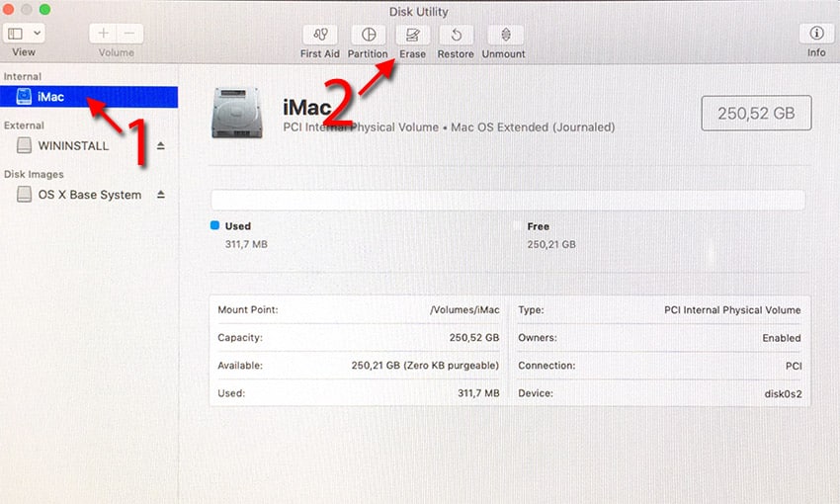This screenshot has width=840, height=504.
Task: Select OS X Base System disk image
Action: [89, 195]
